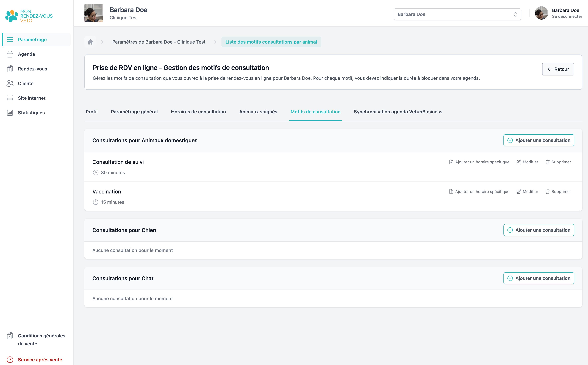The width and height of the screenshot is (588, 365).
Task: Click the Service après vente help icon
Action: click(10, 360)
